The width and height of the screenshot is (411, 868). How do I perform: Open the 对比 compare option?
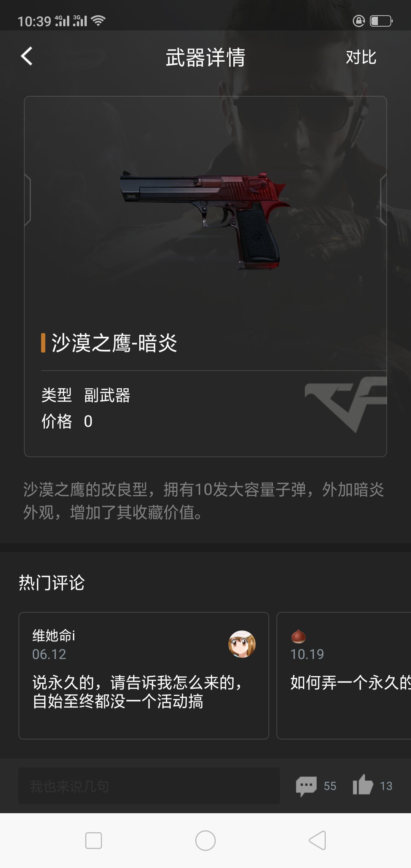pyautogui.click(x=361, y=57)
